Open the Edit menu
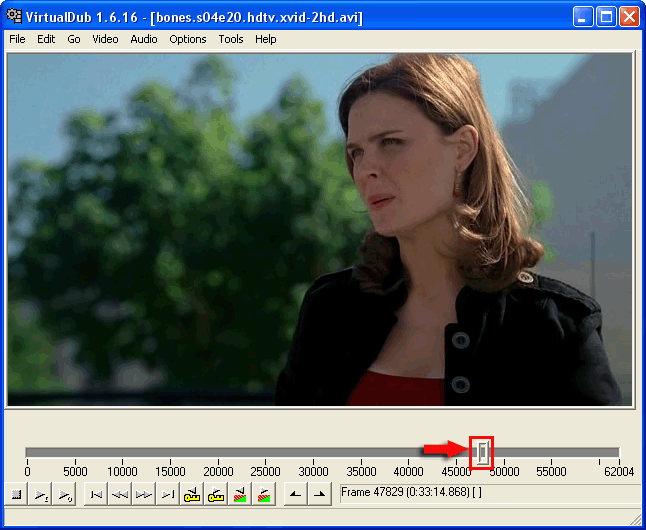Screen dimensions: 646x530 [46, 39]
